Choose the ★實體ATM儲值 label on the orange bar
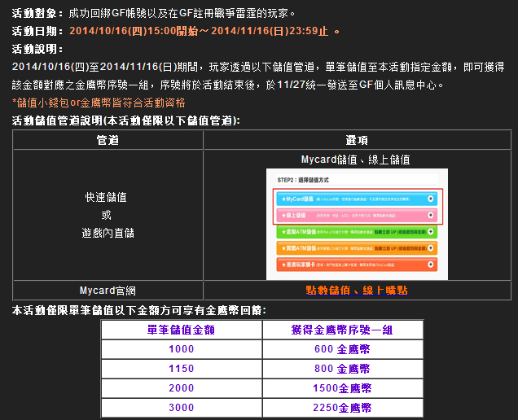This screenshot has width=518, height=420. click(x=299, y=248)
